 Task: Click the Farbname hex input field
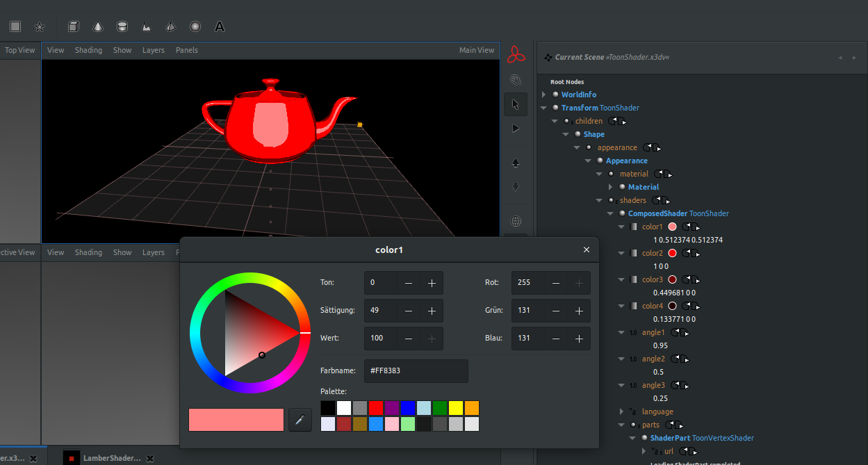[x=416, y=370]
